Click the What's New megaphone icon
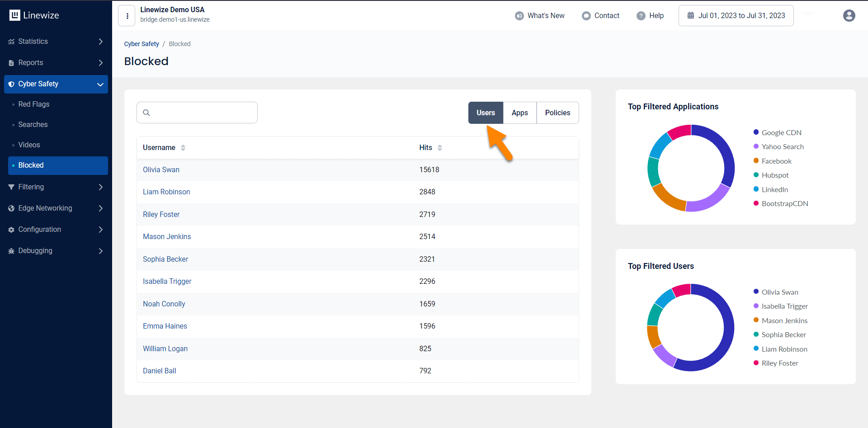 [x=519, y=16]
